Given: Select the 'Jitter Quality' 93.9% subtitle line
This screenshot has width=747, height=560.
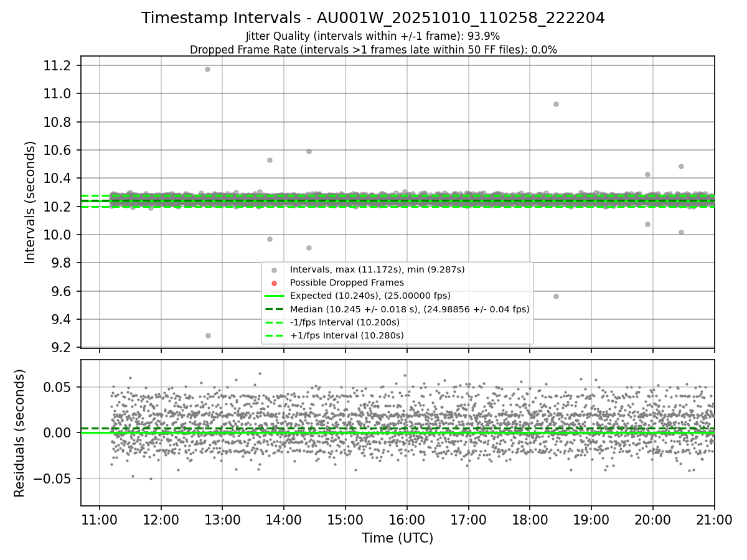Looking at the screenshot, I should click(373, 36).
